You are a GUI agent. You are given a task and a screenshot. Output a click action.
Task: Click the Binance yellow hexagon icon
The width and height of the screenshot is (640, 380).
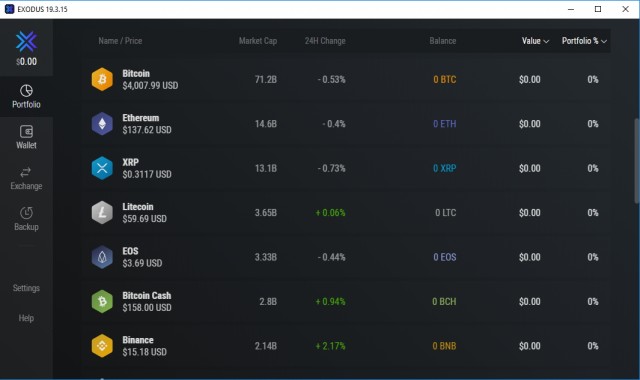[x=102, y=346]
